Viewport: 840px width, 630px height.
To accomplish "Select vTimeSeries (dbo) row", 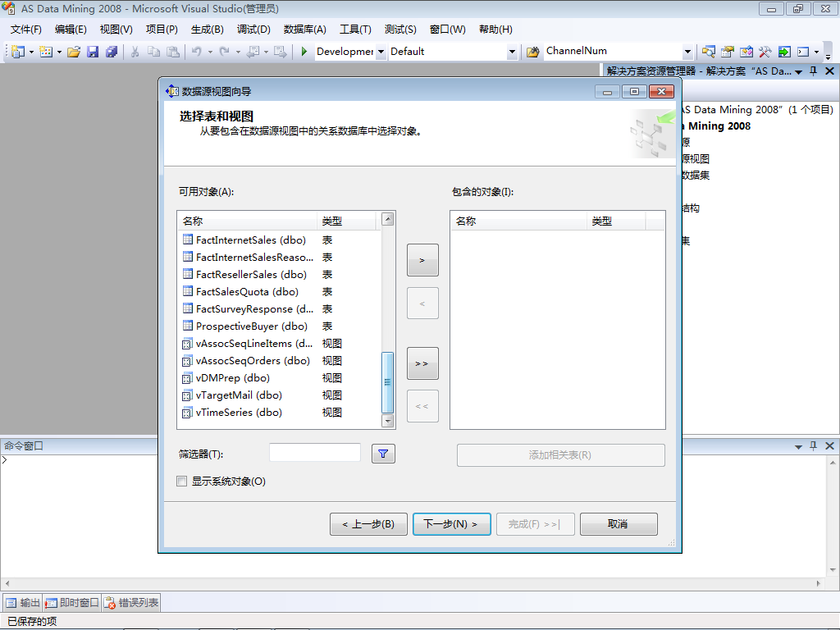I will [281, 412].
